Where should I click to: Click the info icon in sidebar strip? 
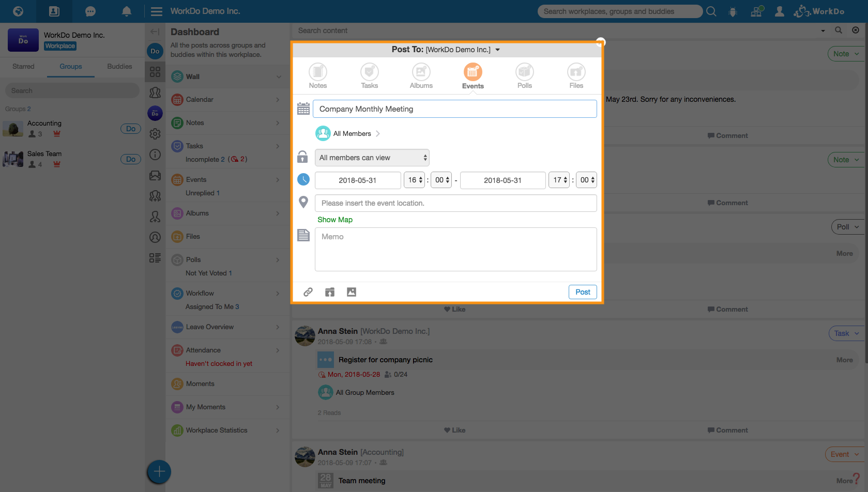point(155,155)
